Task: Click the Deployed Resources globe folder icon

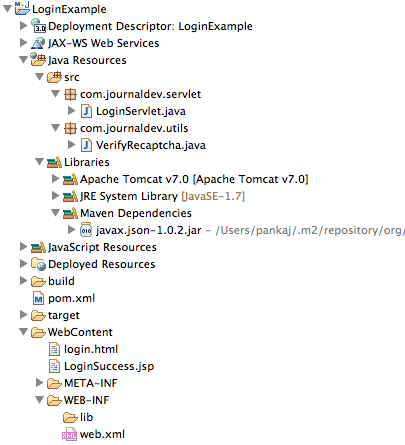Action: click(38, 264)
